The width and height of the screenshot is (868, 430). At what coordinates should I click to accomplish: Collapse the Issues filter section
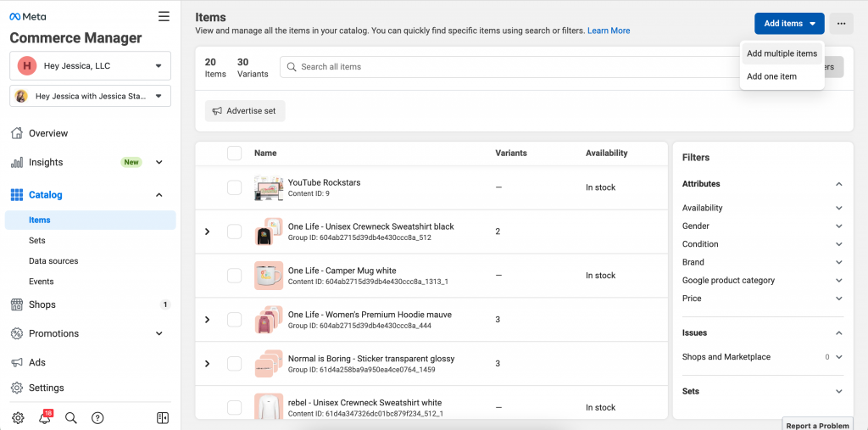839,333
